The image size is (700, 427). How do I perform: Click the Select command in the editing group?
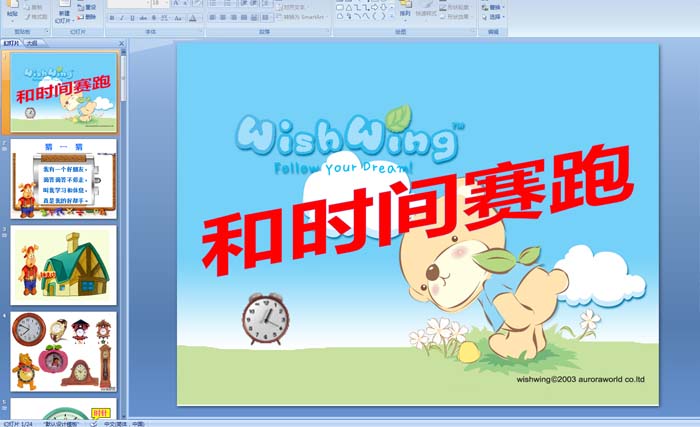tap(493, 17)
